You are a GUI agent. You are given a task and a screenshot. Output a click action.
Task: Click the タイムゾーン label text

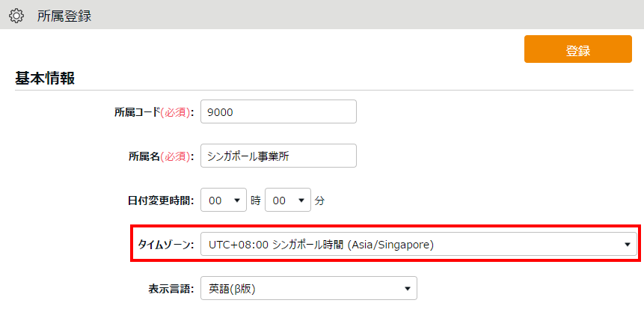pos(165,245)
